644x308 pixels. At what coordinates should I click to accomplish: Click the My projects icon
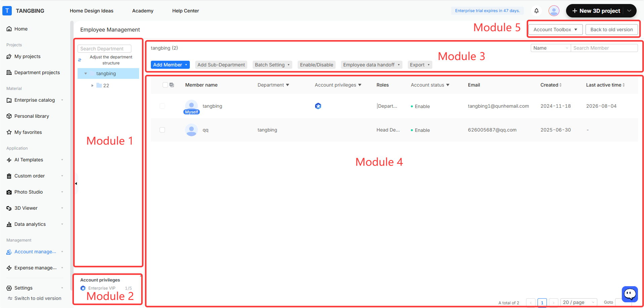coord(9,56)
